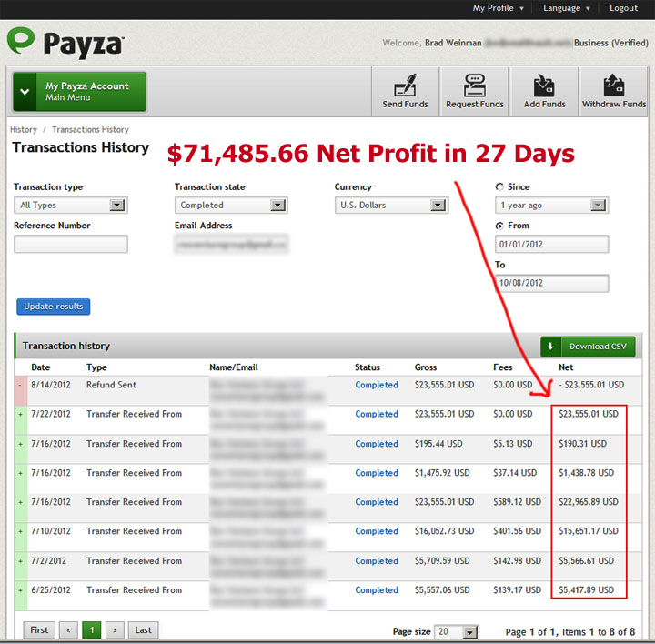This screenshot has width=655, height=644.
Task: Open the 1 year ago dropdown
Action: click(551, 205)
